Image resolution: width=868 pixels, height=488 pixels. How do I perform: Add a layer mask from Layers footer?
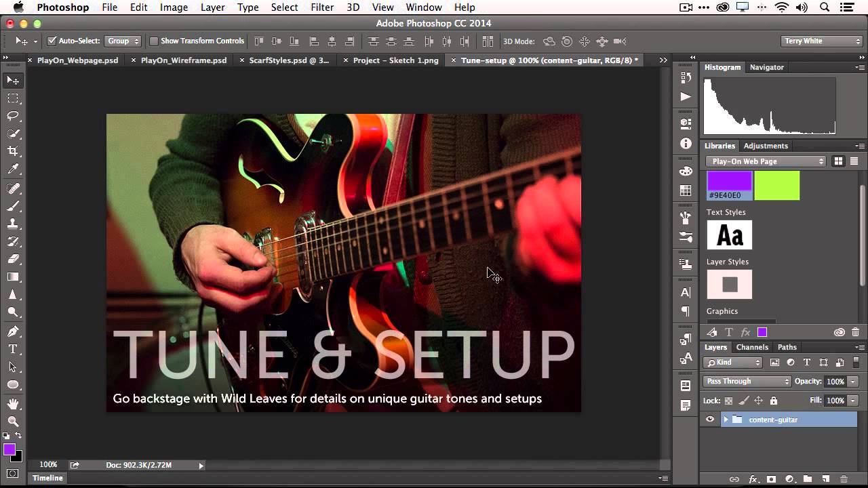pyautogui.click(x=772, y=479)
